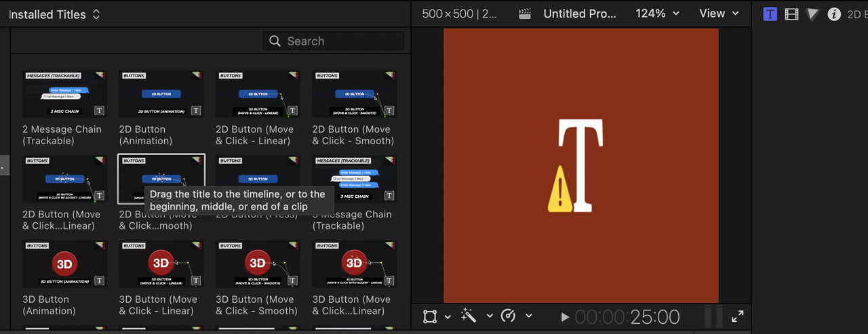Click the T badge on 2 Message Chain thumbnail
This screenshot has width=868, height=334.
[x=100, y=110]
